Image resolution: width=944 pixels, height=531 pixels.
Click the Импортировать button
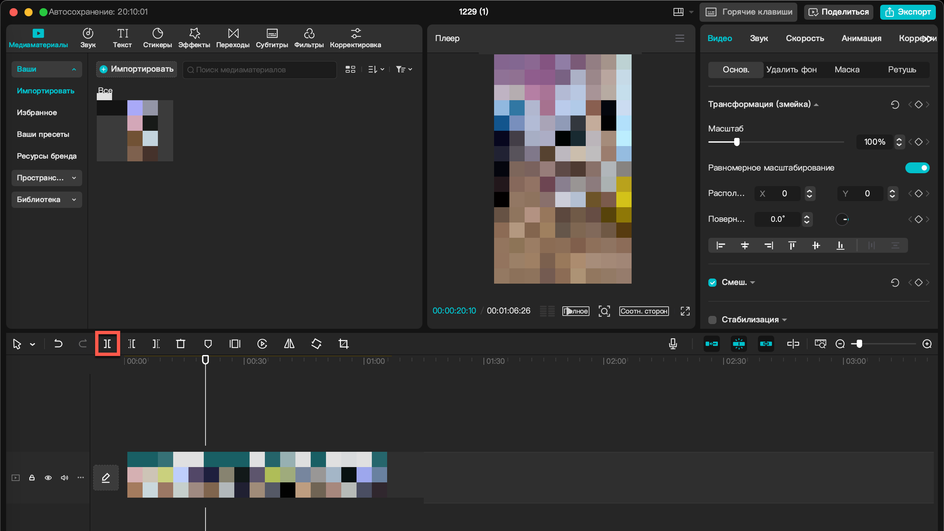tap(137, 69)
